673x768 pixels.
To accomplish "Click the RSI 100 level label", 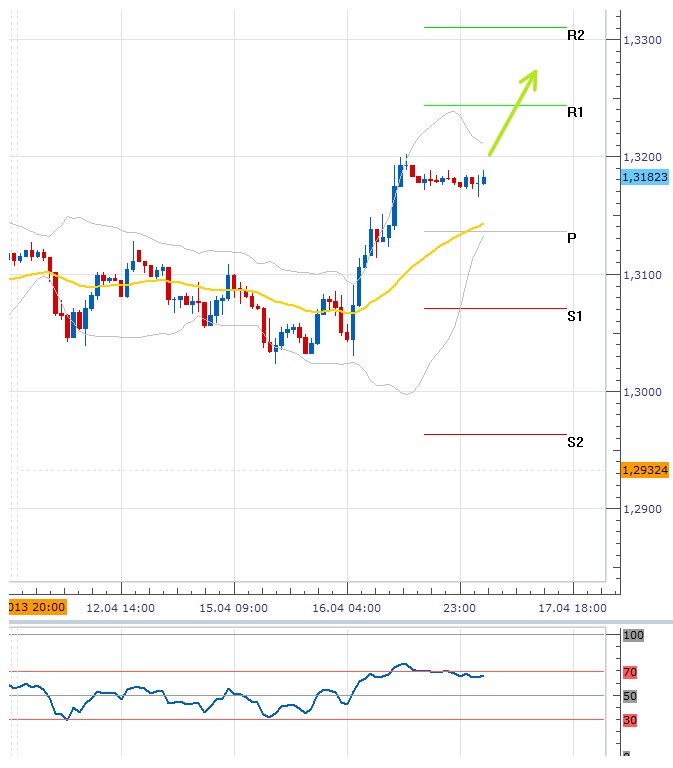I will (633, 635).
